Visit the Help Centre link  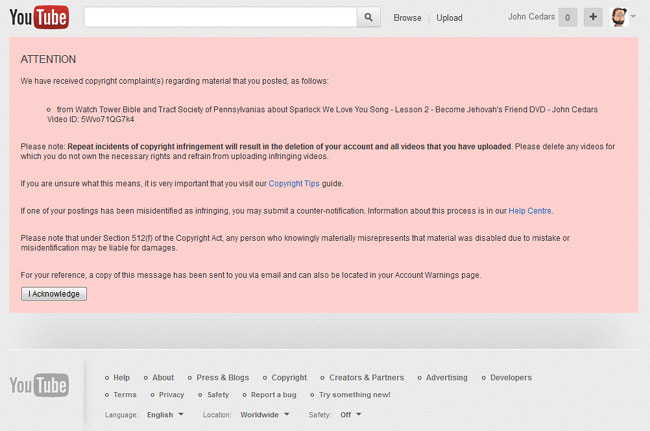529,211
